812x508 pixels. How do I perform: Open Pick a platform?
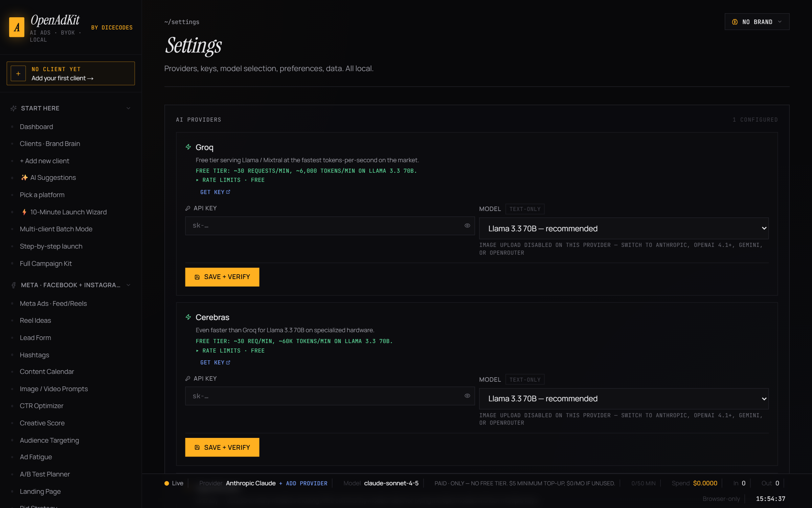(x=42, y=195)
